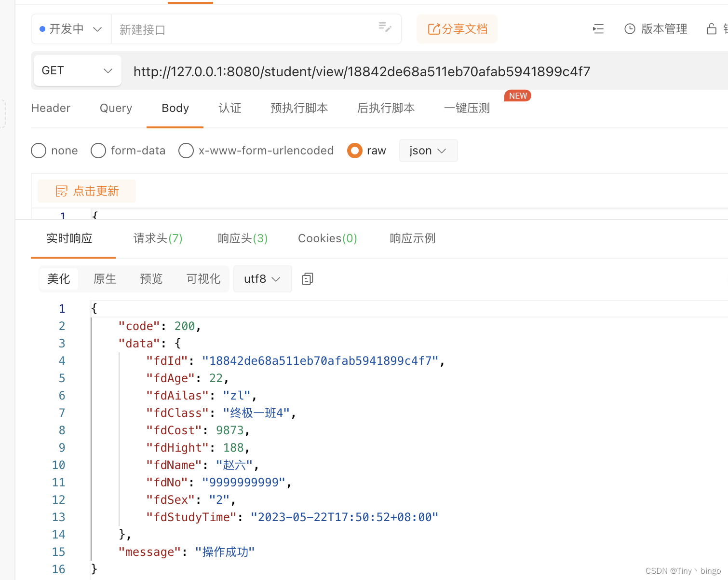This screenshot has height=580, width=728.
Task: Click the fdClass 终极一班4 line
Action: (221, 413)
